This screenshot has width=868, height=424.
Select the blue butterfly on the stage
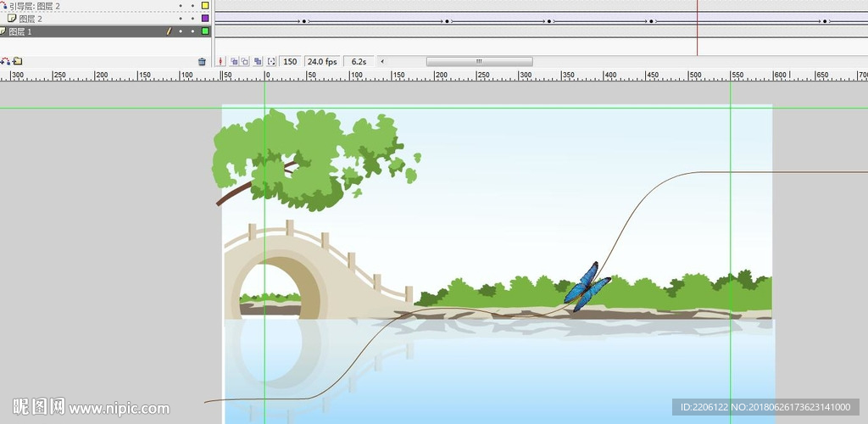coord(586,287)
